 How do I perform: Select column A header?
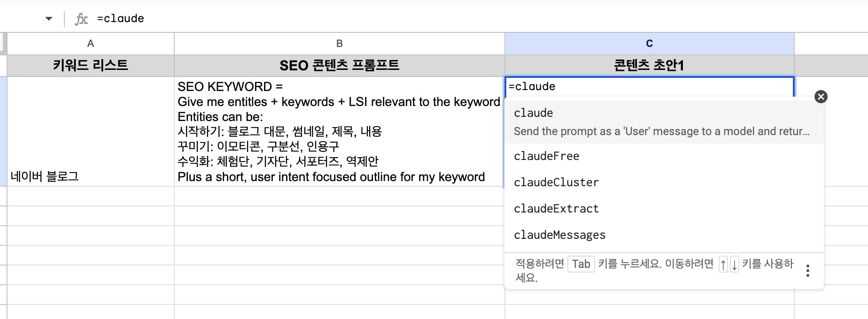point(91,44)
